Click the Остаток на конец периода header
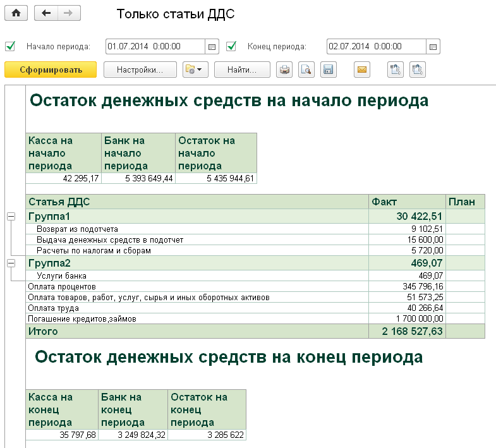Screen dimensions: 496x448 [x=207, y=409]
